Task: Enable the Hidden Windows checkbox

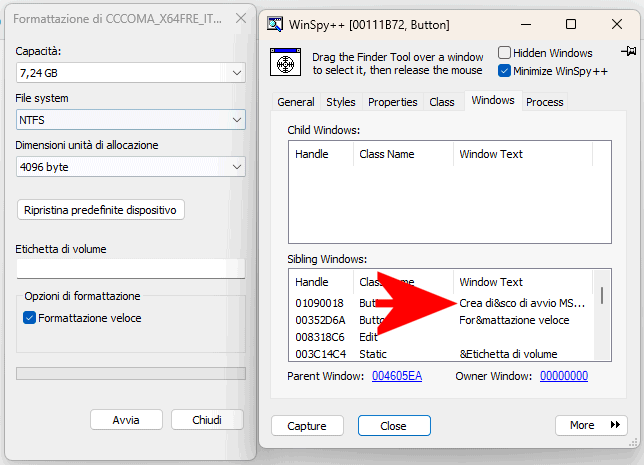Action: [505, 53]
